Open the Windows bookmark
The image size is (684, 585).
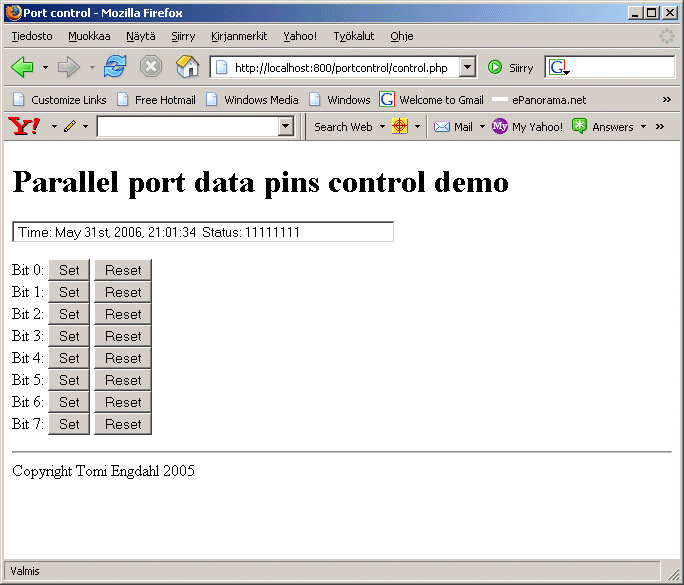(x=340, y=100)
